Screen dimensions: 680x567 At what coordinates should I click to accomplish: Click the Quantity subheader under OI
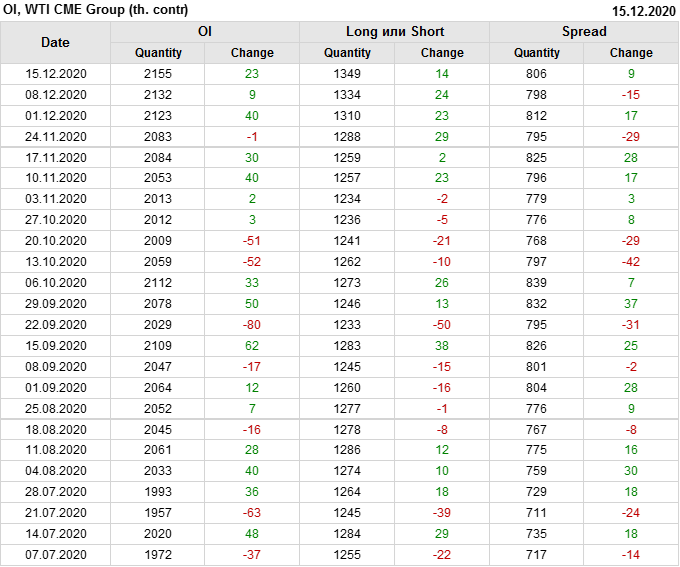pos(158,53)
